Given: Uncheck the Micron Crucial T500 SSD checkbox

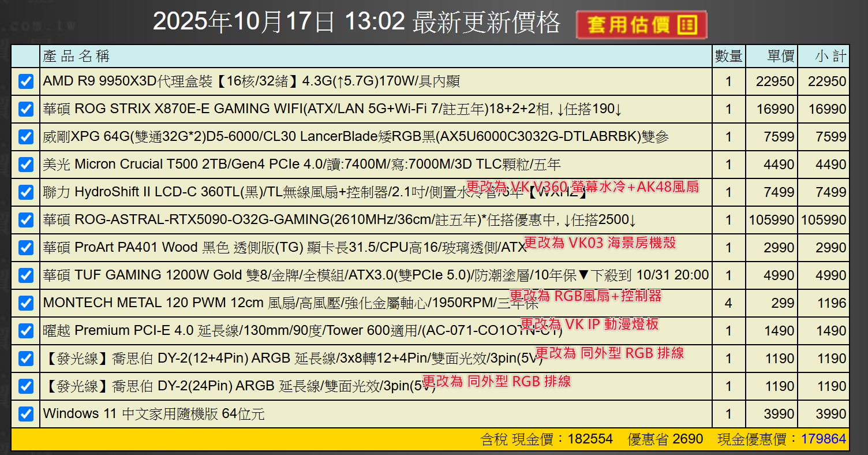Looking at the screenshot, I should (x=26, y=165).
